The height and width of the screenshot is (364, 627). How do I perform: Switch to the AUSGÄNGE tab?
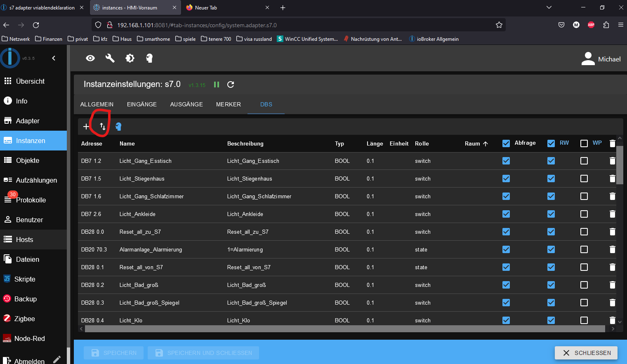tap(186, 104)
